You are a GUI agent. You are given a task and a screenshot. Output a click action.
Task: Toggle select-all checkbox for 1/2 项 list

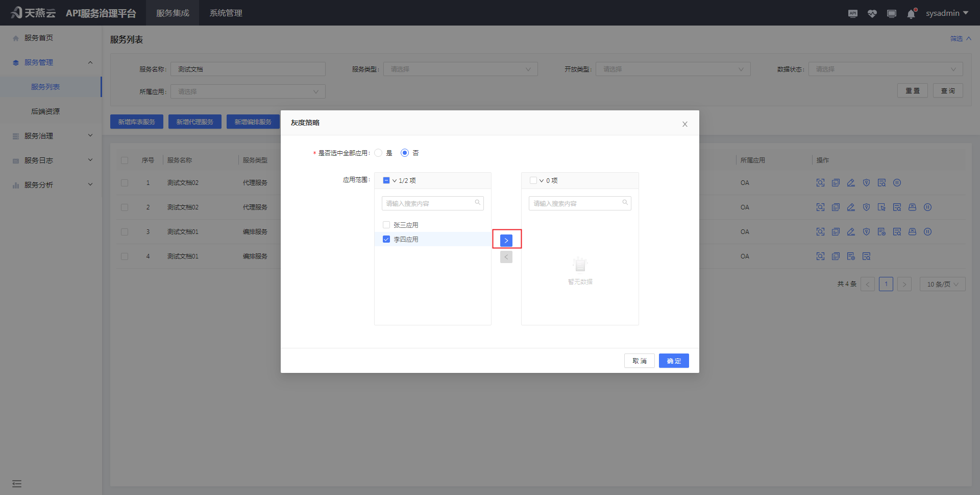386,180
